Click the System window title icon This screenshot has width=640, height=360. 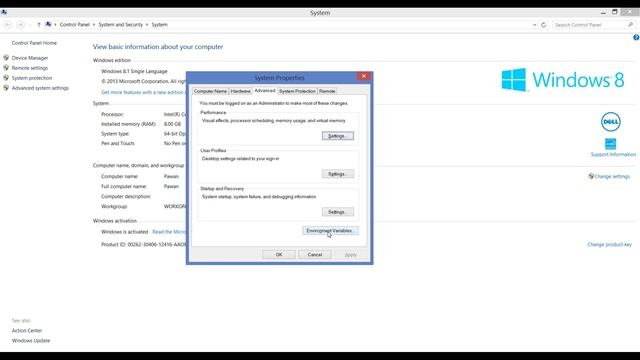coord(4,12)
